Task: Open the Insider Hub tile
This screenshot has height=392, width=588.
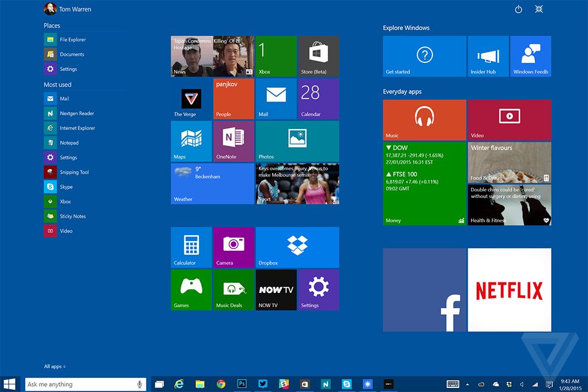Action: [488, 56]
